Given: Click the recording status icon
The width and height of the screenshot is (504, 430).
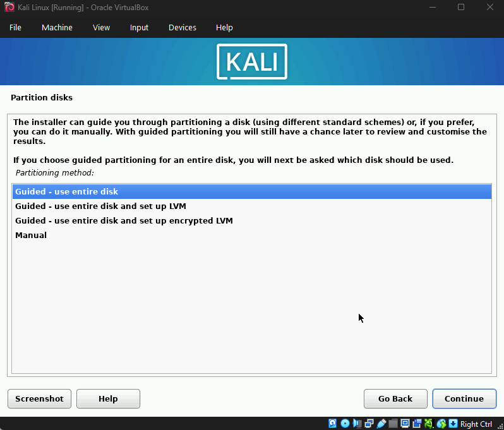Looking at the screenshot, I should pos(417,424).
